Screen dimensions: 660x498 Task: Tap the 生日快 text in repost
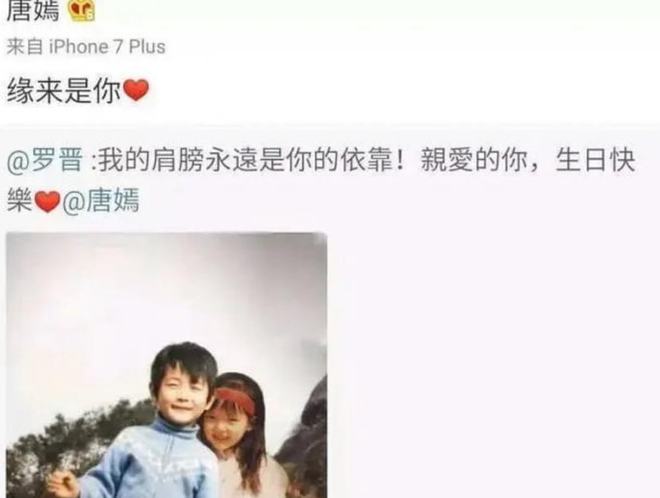coord(595,160)
